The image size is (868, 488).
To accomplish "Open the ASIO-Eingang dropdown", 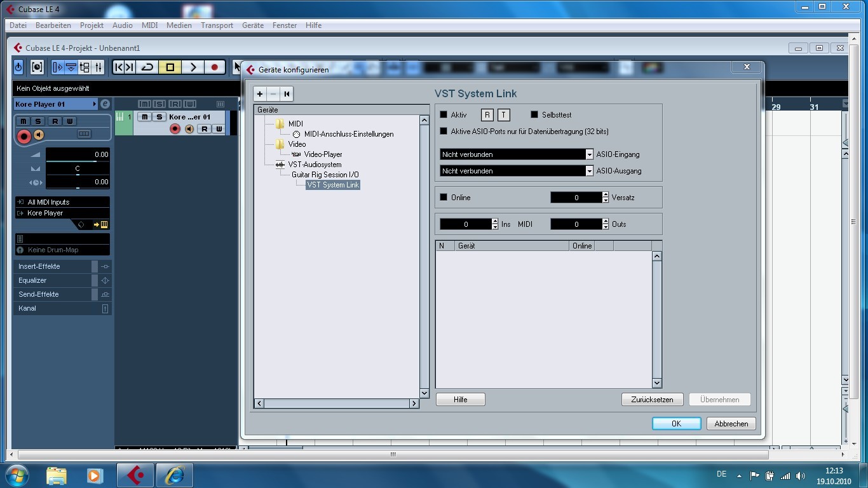I will coord(516,154).
